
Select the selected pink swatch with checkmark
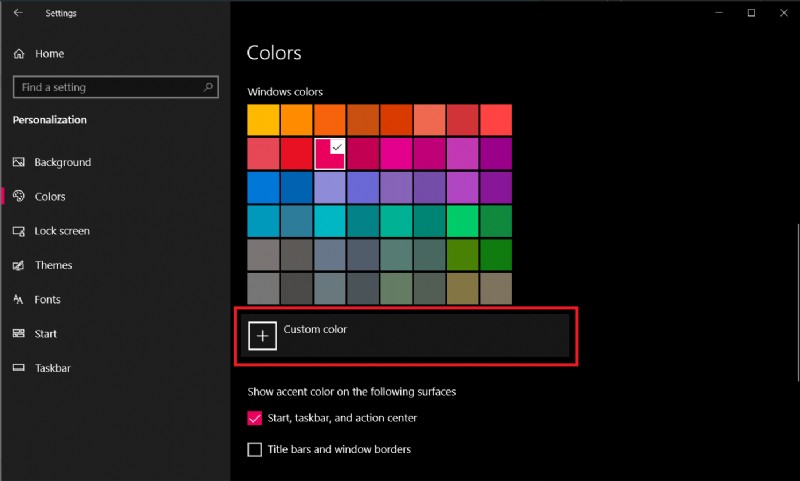tap(330, 154)
